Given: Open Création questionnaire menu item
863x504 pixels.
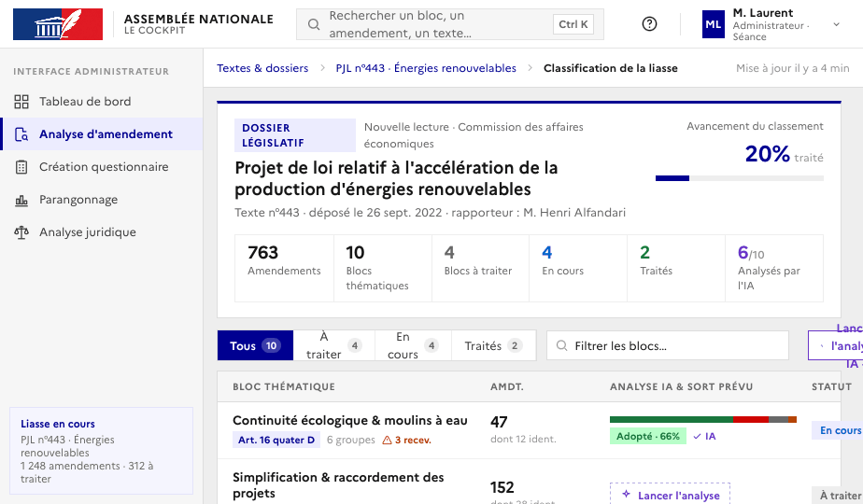Looking at the screenshot, I should pos(102,167).
